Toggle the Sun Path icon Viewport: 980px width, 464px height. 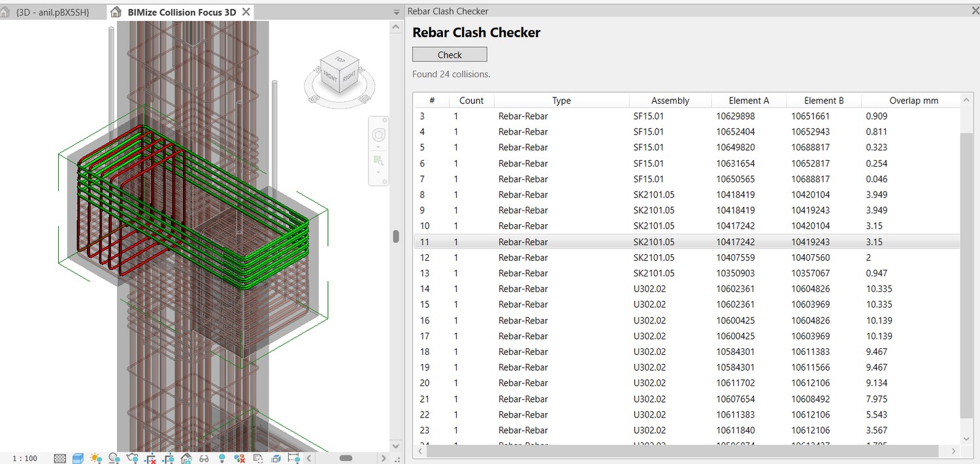96,458
